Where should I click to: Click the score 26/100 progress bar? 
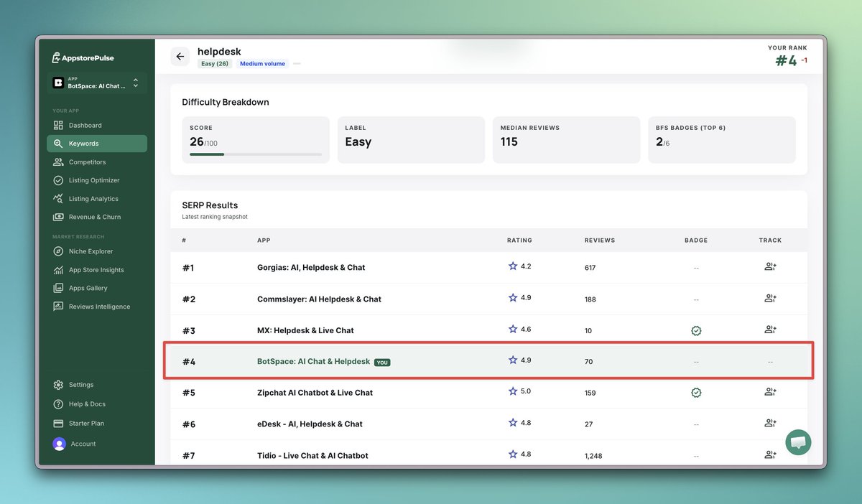[256, 154]
